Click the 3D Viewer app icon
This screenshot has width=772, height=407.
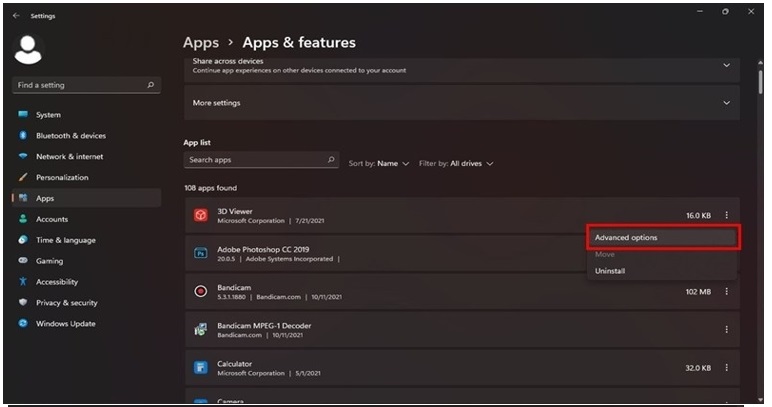point(200,215)
